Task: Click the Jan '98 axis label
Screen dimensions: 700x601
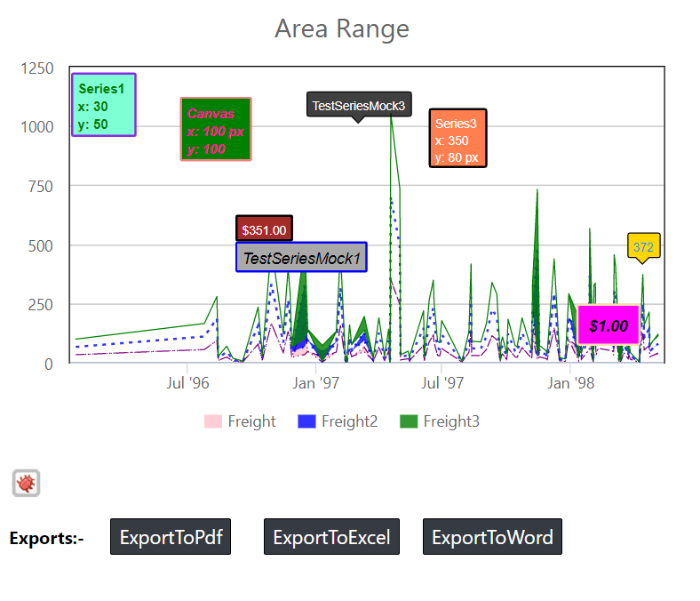Action: (x=571, y=383)
